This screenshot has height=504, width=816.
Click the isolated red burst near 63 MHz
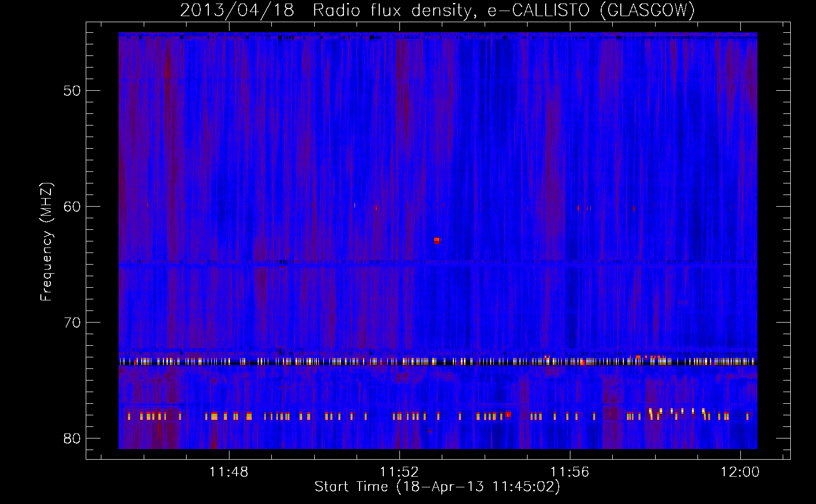tap(437, 240)
